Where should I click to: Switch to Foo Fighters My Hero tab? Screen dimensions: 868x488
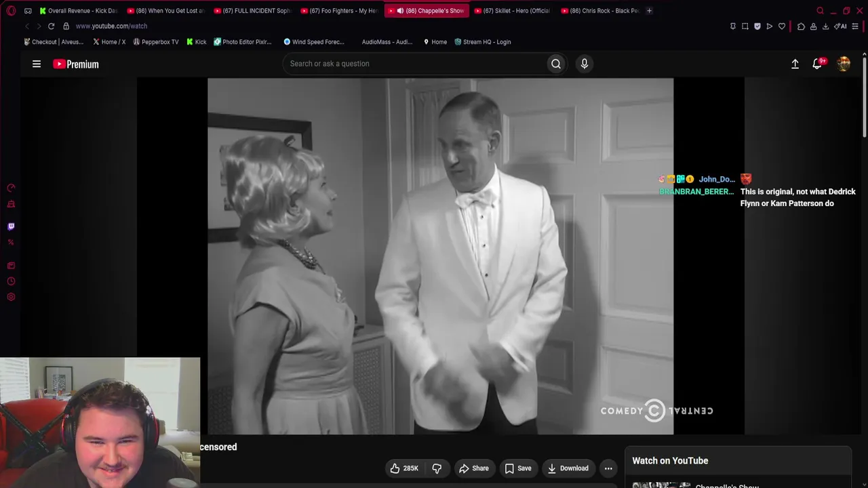click(340, 11)
